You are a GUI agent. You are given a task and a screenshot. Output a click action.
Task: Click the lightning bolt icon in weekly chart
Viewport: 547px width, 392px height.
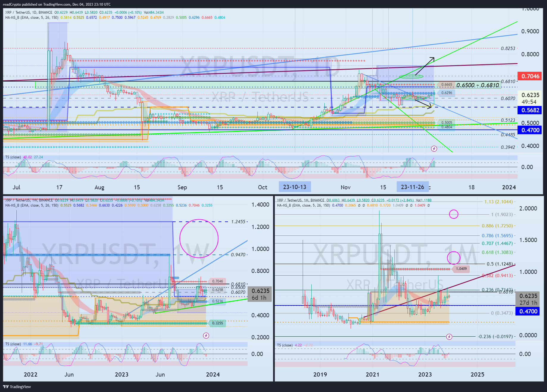(206, 335)
